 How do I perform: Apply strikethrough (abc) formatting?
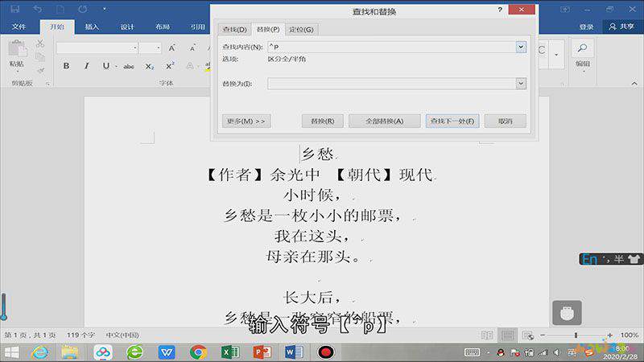pyautogui.click(x=129, y=66)
